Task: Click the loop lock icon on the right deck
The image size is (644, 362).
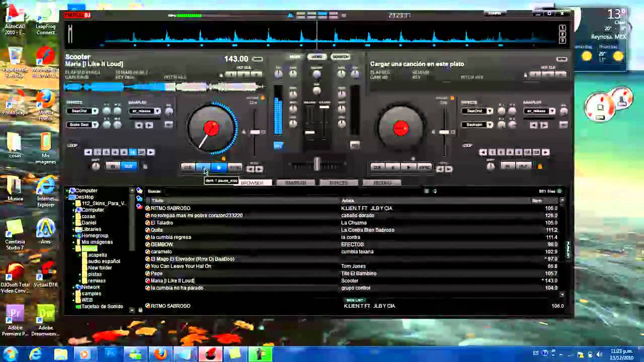Action: 540,166
